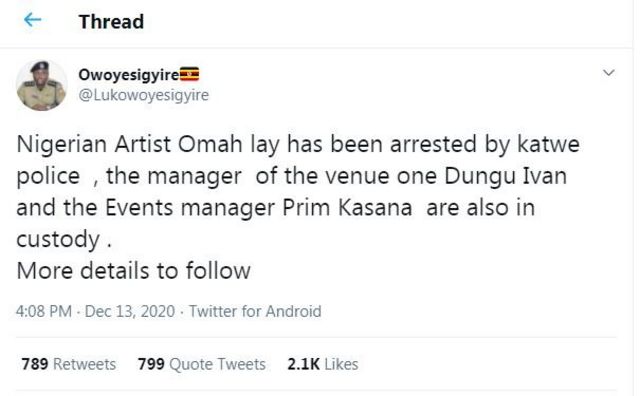Click the 'Prim Kasana' name in tweet
Screen dimensions: 640x396
pyautogui.click(x=347, y=208)
